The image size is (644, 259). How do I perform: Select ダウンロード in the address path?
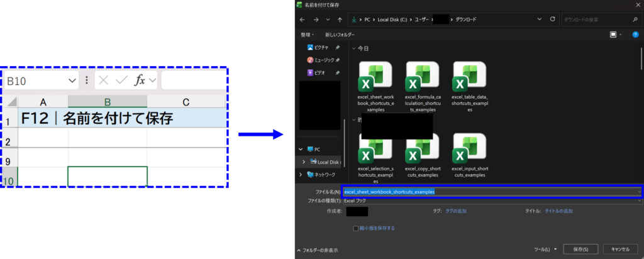point(466,19)
